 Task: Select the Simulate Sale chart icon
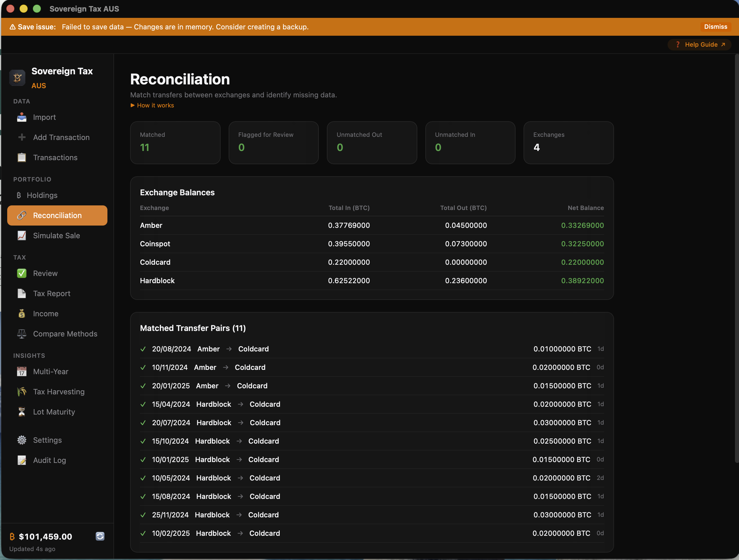21,236
